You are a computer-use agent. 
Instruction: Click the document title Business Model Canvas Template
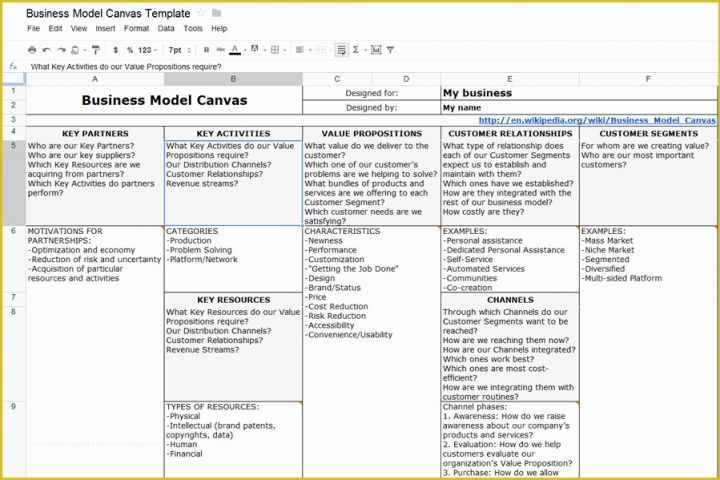pos(108,13)
